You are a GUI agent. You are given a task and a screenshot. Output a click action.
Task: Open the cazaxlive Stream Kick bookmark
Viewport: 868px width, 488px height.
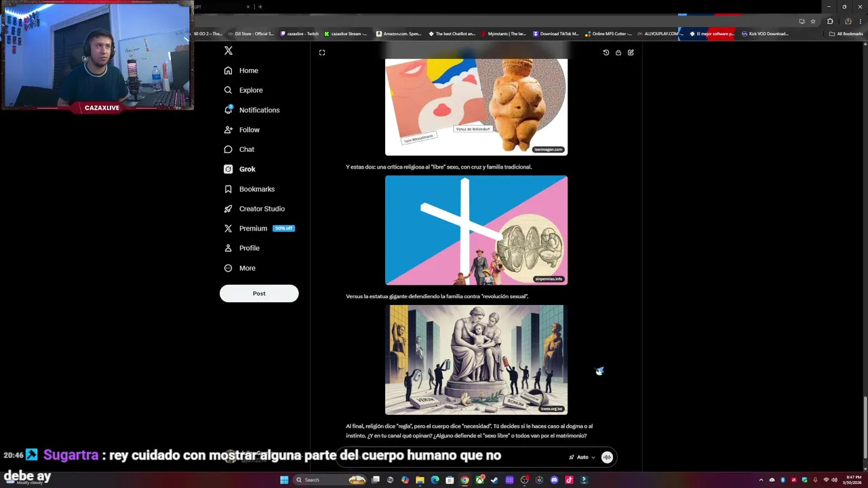click(346, 34)
